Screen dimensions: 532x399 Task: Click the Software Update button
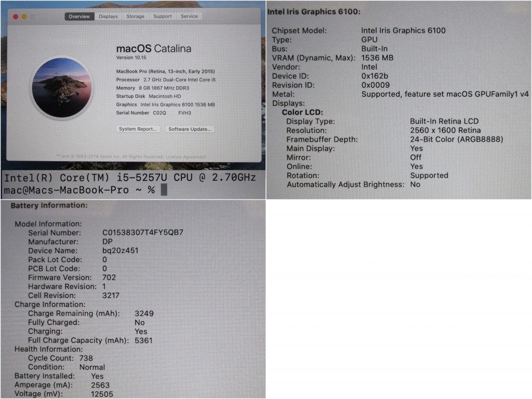pyautogui.click(x=190, y=129)
